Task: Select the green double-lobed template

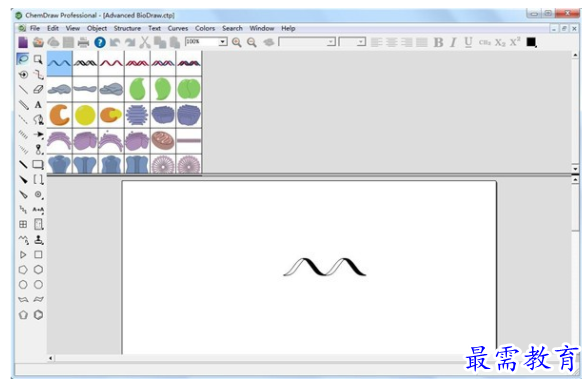Action: click(x=189, y=89)
